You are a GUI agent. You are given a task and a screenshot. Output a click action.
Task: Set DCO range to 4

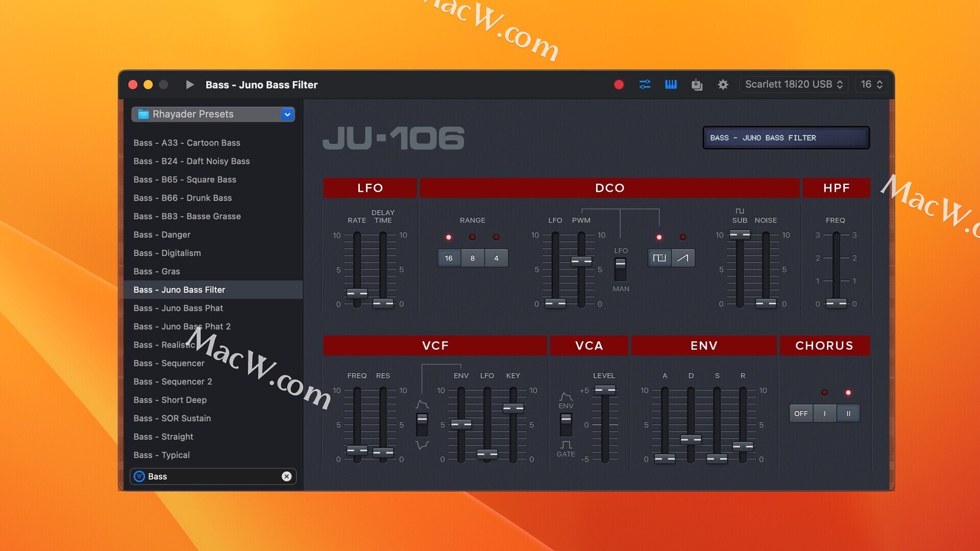point(496,258)
